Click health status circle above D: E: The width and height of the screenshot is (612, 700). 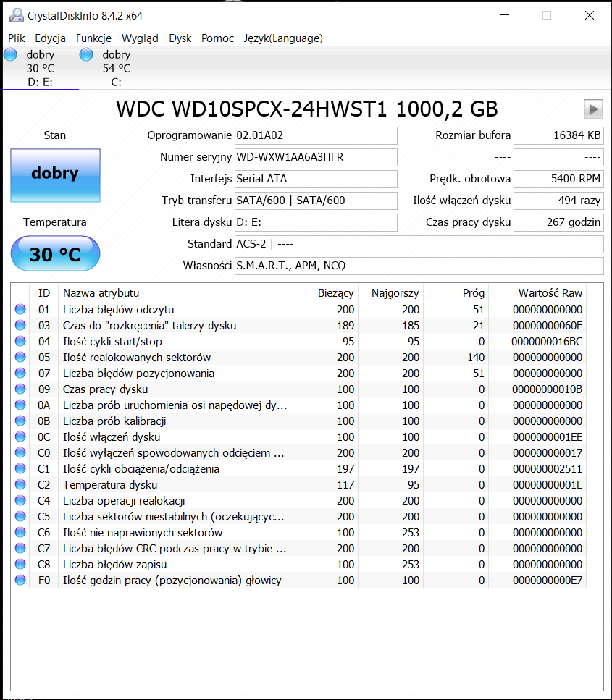(10, 54)
